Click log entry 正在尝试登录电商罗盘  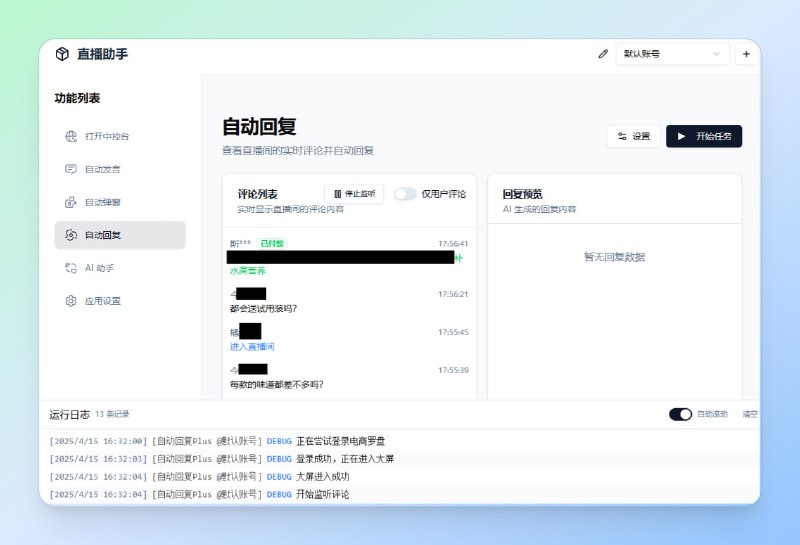click(x=341, y=441)
